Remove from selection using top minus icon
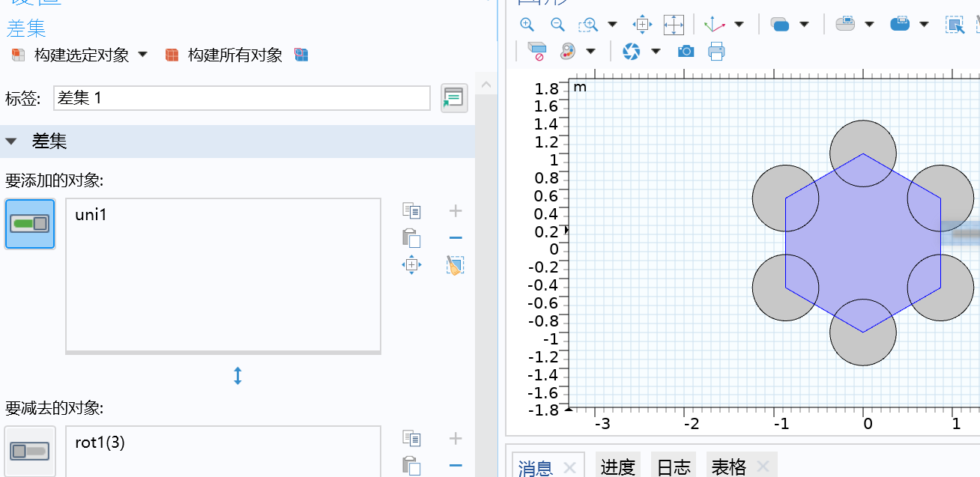980x477 pixels. pos(455,238)
